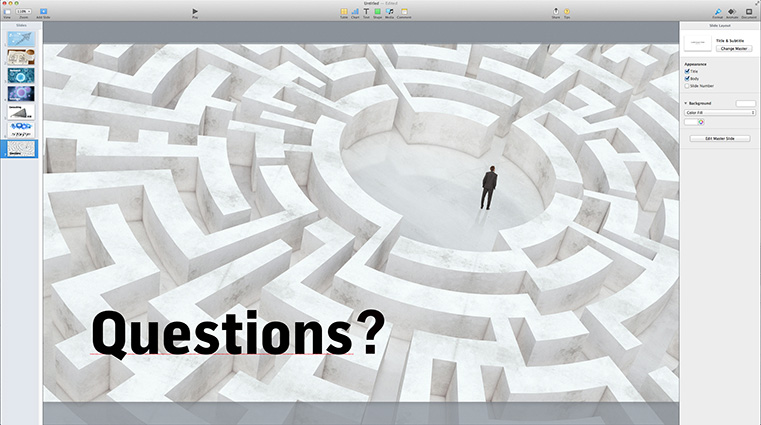Select slide 5 triangle diagram thumbnail
Screen dimensions: 761x425
point(21,112)
